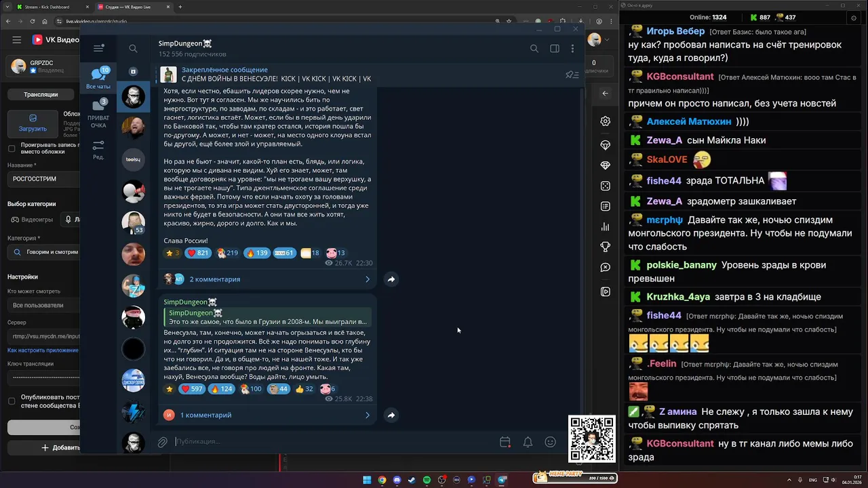Click the attach file paperclip icon
This screenshot has height=488, width=868.
[163, 442]
